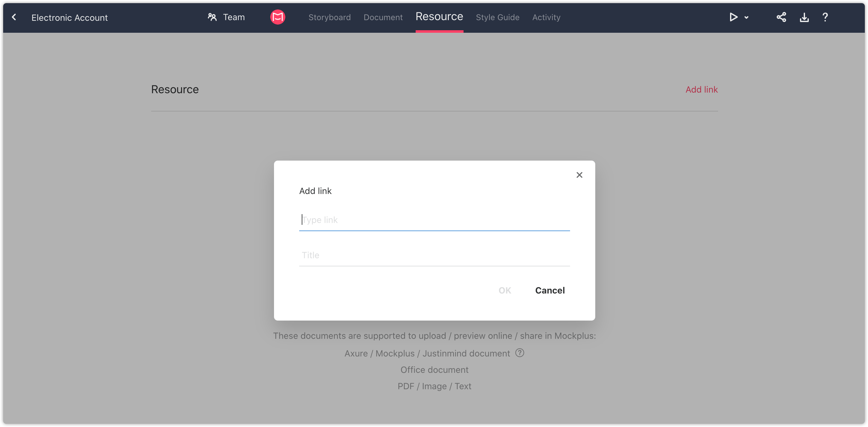Click the download icon
868x427 pixels.
coord(804,17)
